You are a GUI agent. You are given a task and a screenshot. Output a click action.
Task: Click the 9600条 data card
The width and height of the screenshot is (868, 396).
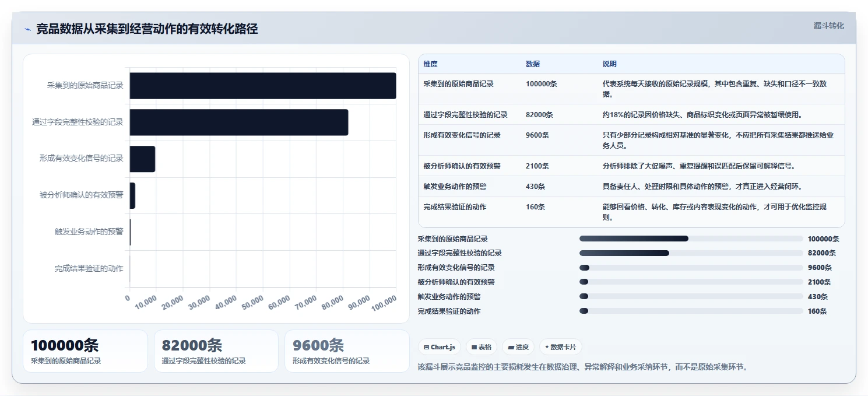(x=347, y=351)
